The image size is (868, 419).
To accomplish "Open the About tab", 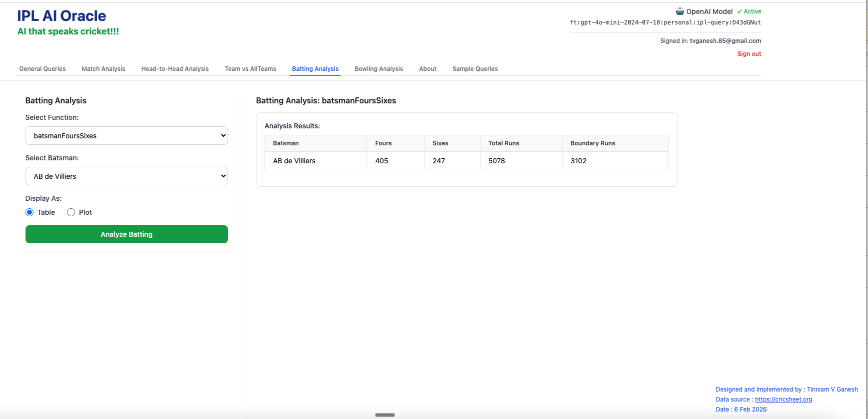I will coord(427,69).
